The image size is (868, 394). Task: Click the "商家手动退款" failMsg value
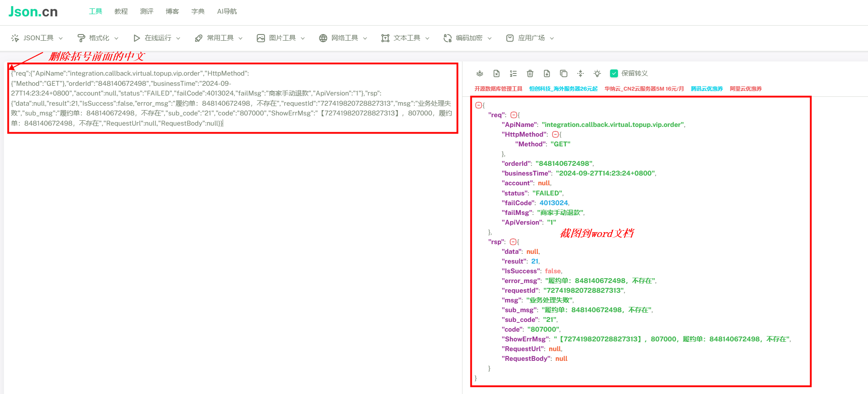point(561,213)
